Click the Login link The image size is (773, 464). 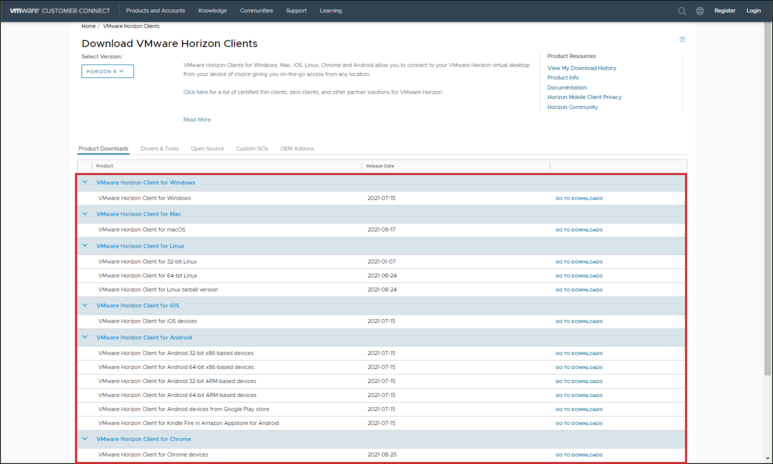[x=754, y=10]
